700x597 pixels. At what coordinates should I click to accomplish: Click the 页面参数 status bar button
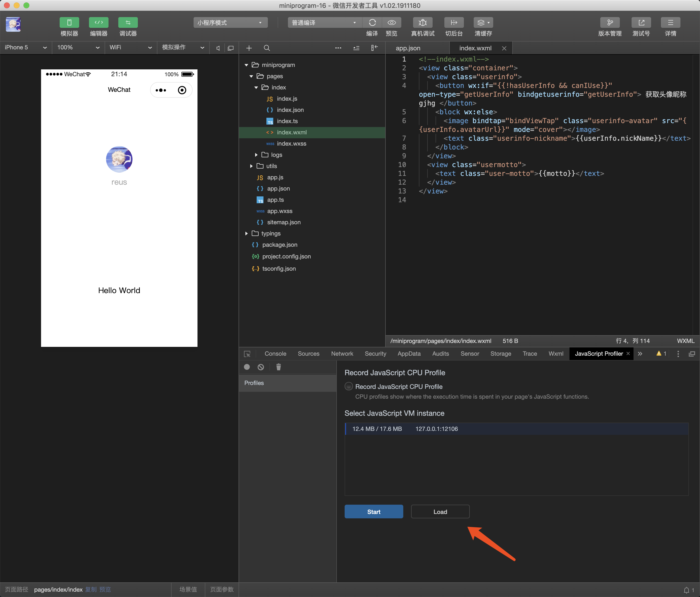pyautogui.click(x=222, y=590)
